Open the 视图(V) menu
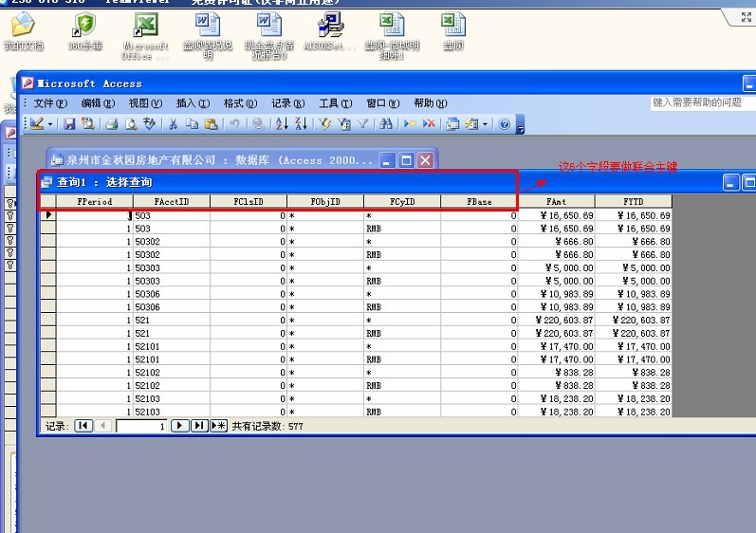This screenshot has height=533, width=756. pos(145,103)
